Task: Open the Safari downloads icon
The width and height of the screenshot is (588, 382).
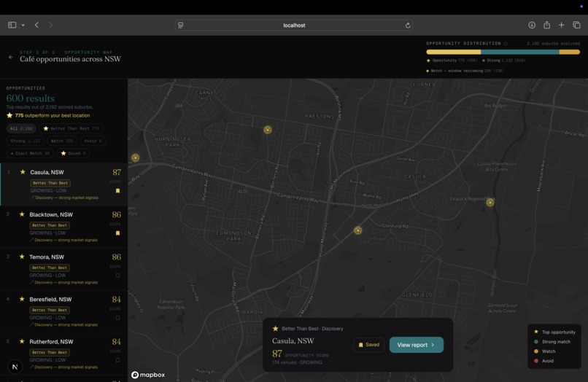Action: pyautogui.click(x=532, y=25)
